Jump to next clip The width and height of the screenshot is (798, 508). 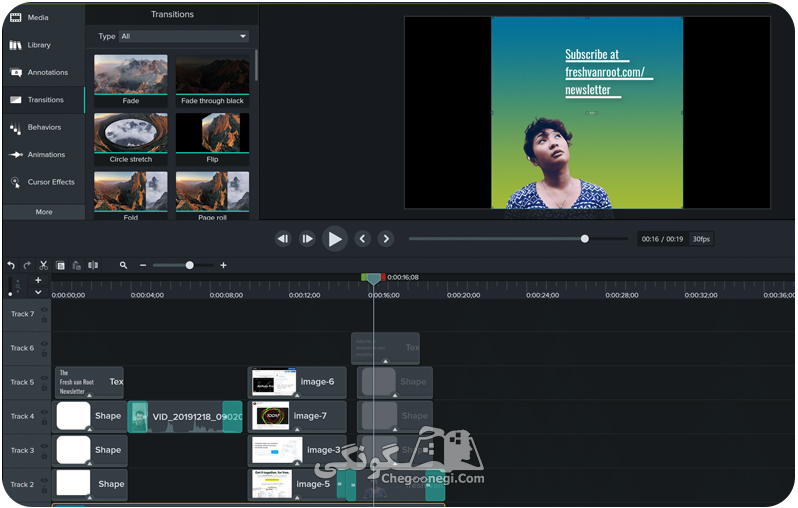tap(386, 239)
